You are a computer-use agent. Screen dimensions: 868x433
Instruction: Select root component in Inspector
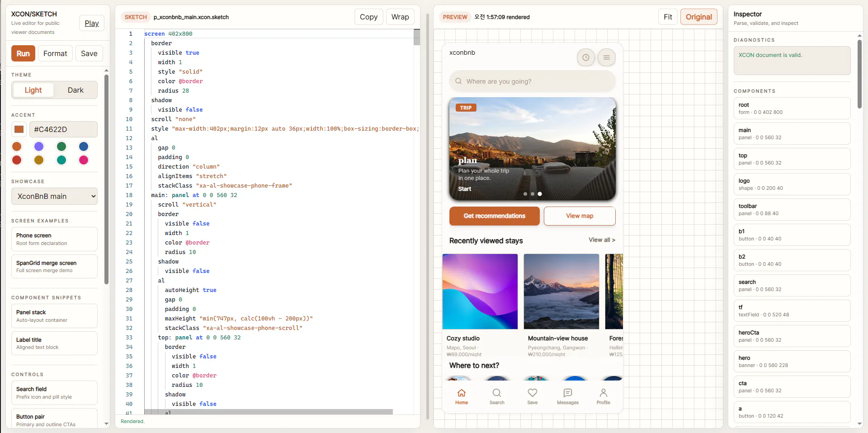pyautogui.click(x=792, y=108)
